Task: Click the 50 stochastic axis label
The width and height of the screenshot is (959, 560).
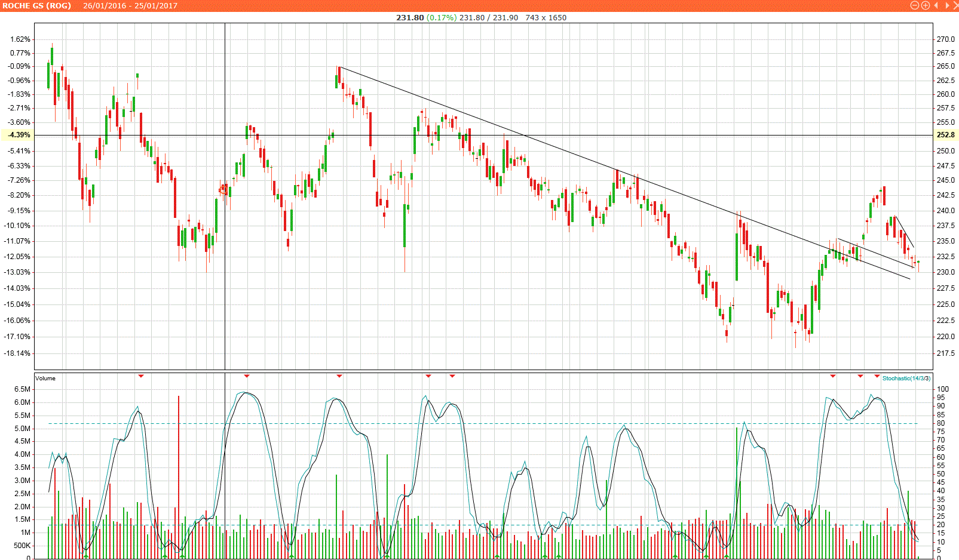Action: [x=940, y=474]
